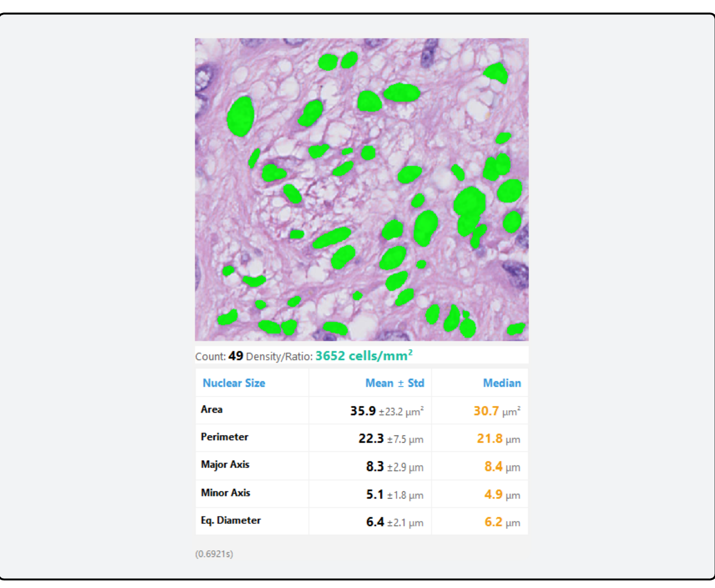715x588 pixels.
Task: Click the minor axis median 4.9
Action: (x=493, y=494)
